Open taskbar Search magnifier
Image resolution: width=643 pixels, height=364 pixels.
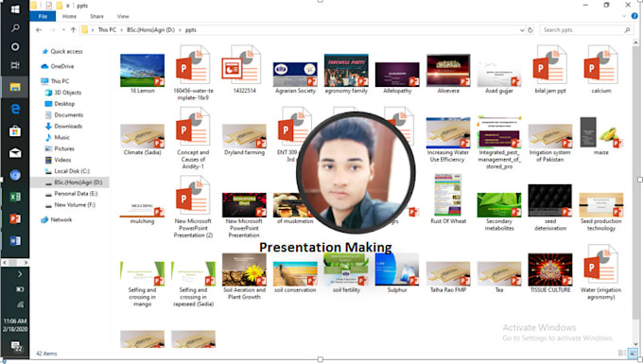coord(15,27)
